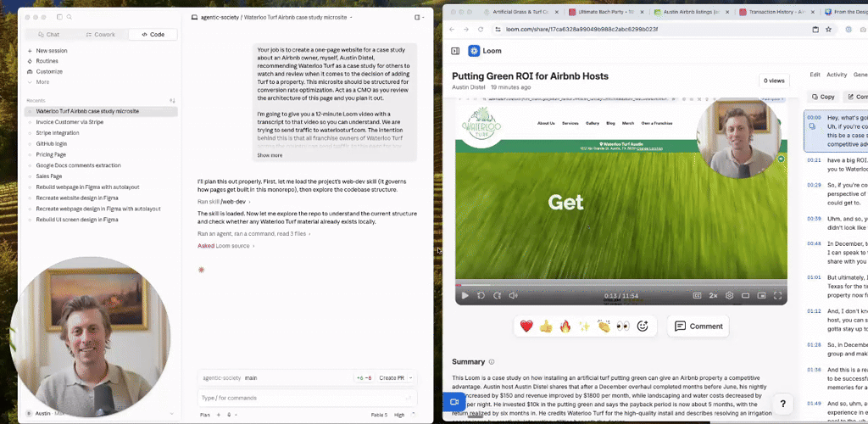Viewport: 868px width, 424px height.
Task: Expand the Ran an agent step details
Action: (253, 234)
